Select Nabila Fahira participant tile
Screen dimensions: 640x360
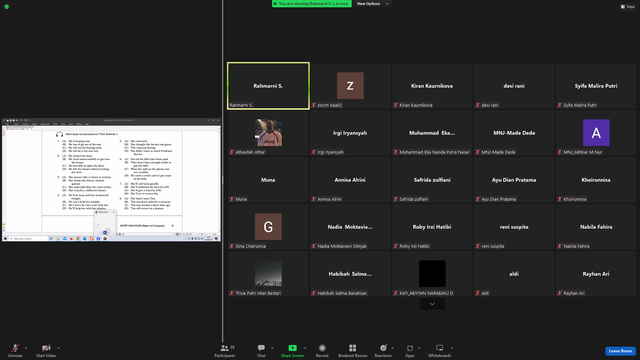596,227
